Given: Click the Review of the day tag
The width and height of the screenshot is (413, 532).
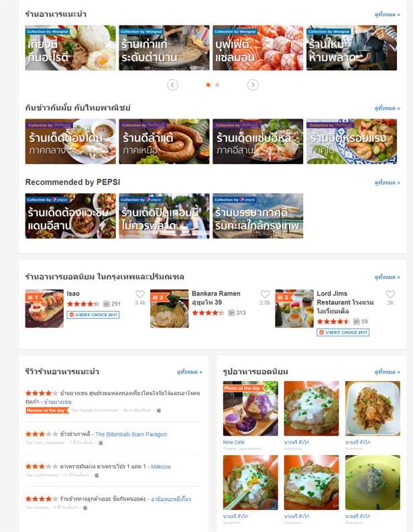Looking at the screenshot, I should (46, 410).
